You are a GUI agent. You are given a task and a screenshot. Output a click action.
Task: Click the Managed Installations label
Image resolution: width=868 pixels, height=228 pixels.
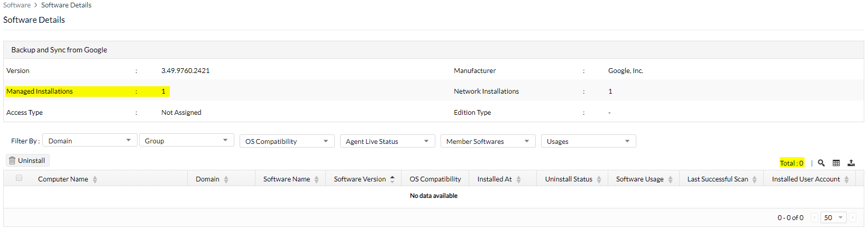pyautogui.click(x=40, y=91)
